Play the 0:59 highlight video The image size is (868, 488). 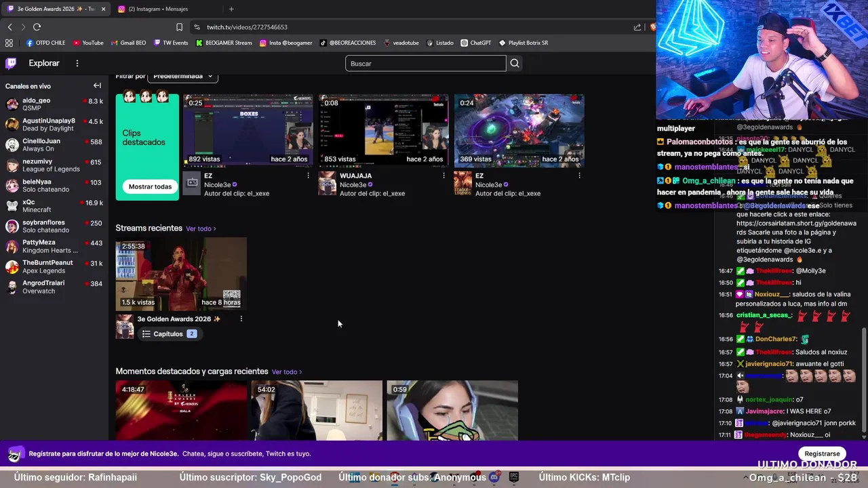click(452, 411)
